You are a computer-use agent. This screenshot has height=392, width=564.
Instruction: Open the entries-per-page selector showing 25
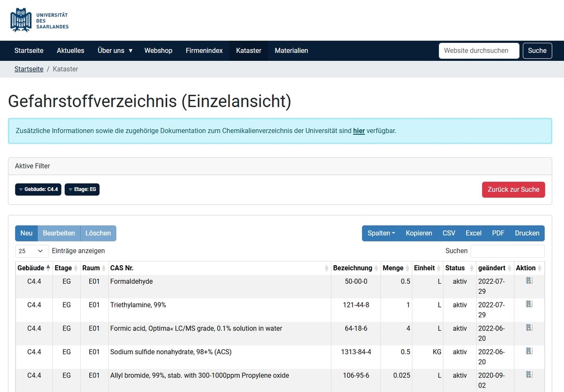(x=31, y=250)
